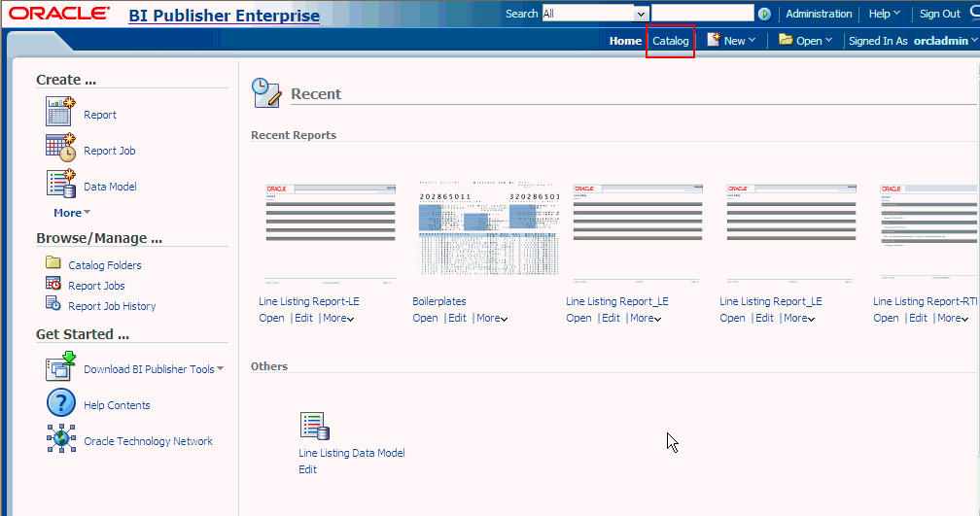Screen dimensions: 980x516
Task: Click the Line Listing Data Model icon
Action: [x=314, y=426]
